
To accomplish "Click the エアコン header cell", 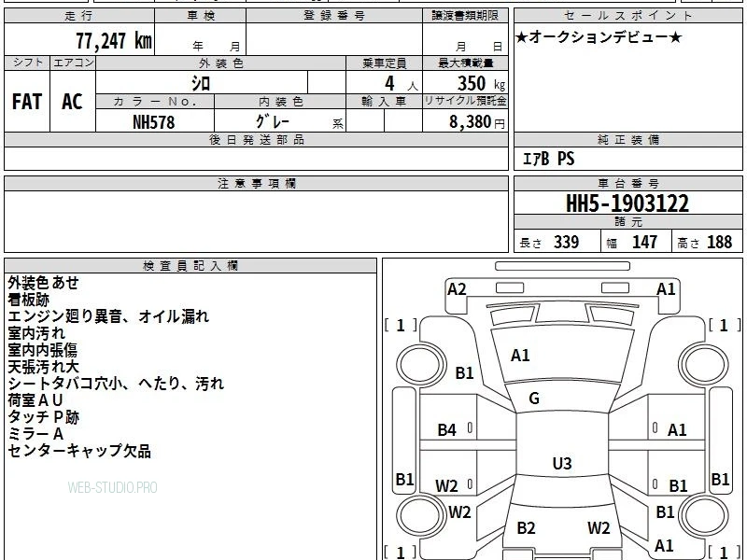I will point(73,63).
